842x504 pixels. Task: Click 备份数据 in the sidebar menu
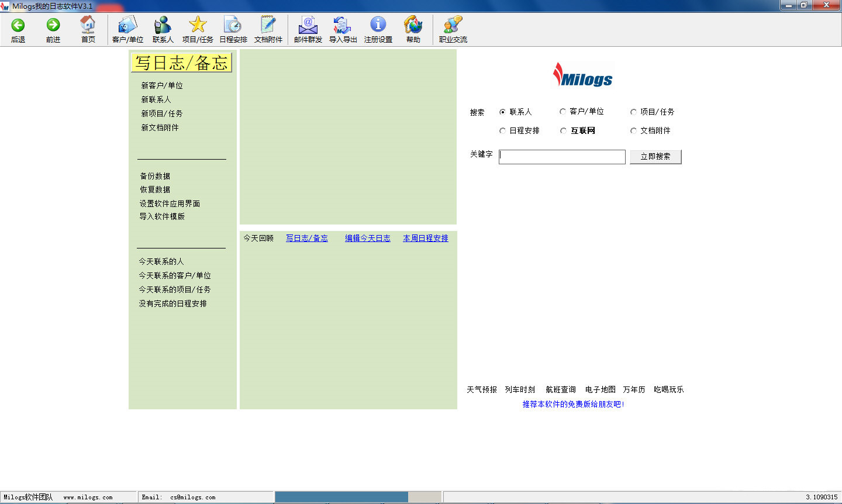coord(156,176)
